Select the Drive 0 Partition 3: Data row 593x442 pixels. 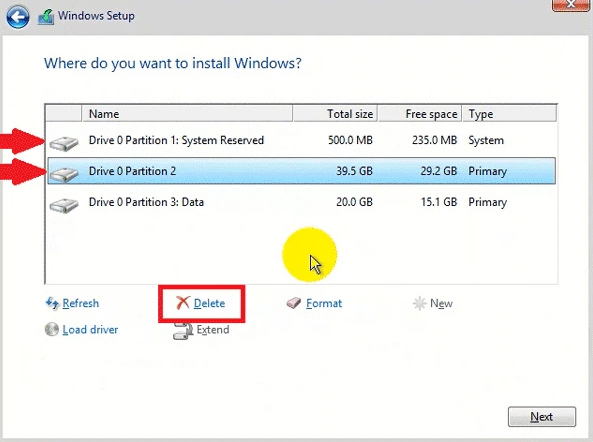click(x=301, y=202)
